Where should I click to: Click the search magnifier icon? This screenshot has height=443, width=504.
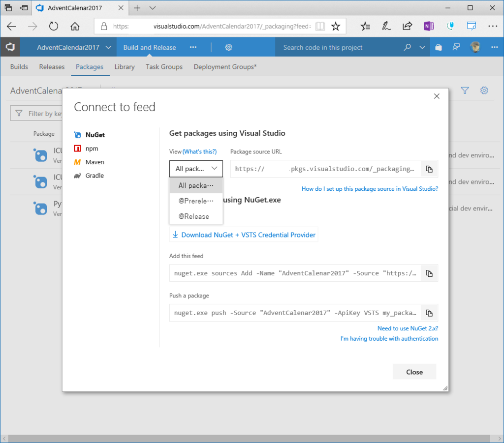click(x=407, y=47)
